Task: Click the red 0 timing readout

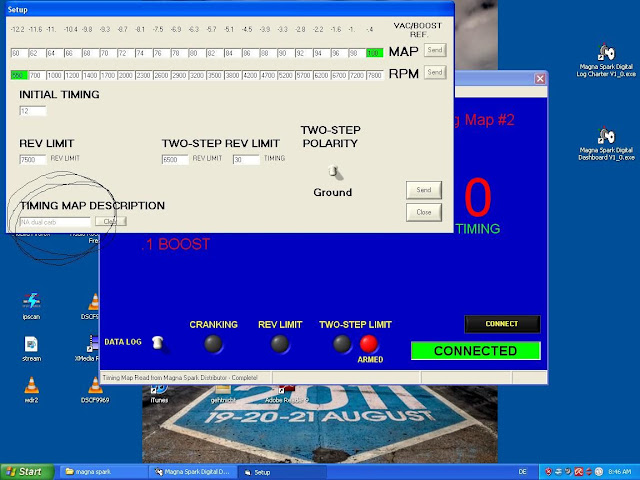Action: point(477,198)
